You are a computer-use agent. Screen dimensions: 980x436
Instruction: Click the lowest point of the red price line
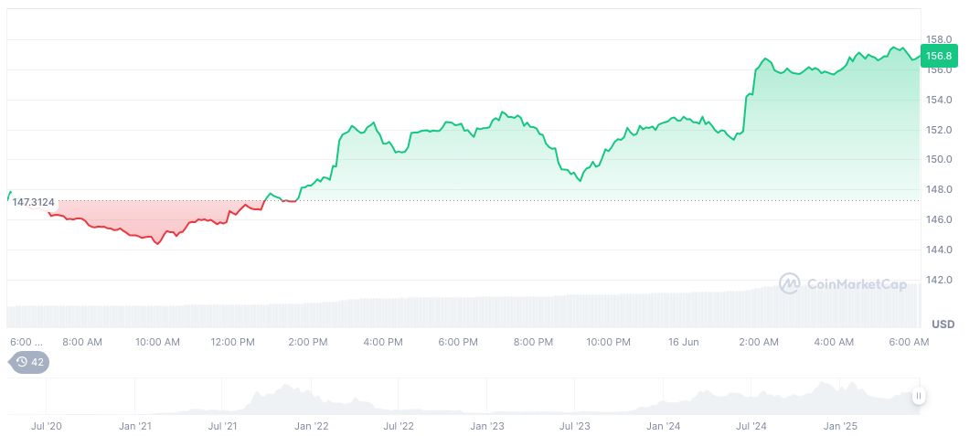[x=157, y=244]
